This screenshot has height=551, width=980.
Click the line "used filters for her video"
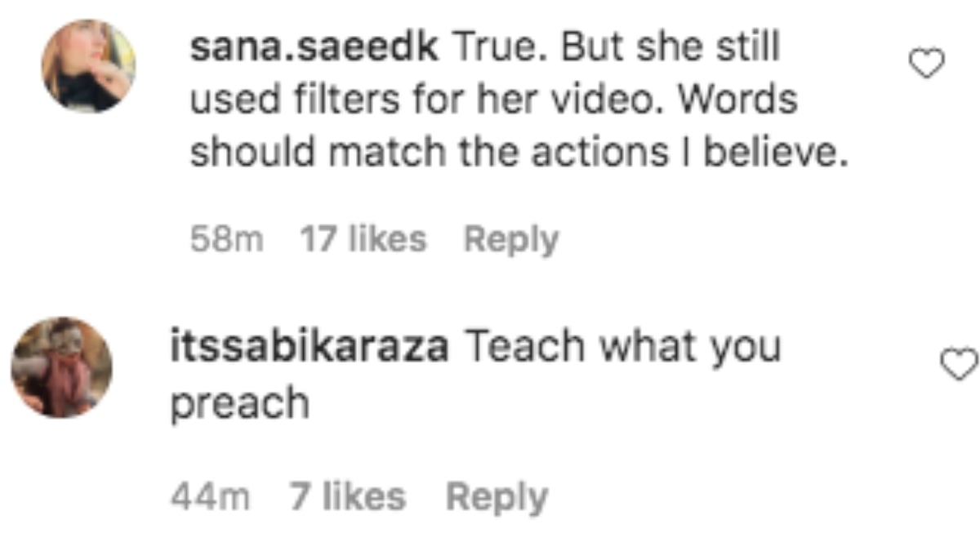pos(425,100)
